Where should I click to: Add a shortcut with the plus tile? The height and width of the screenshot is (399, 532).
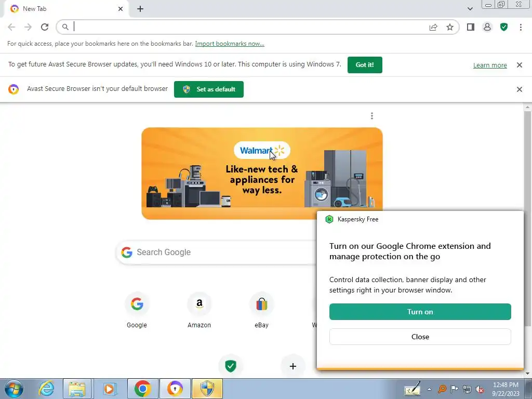pos(293,366)
